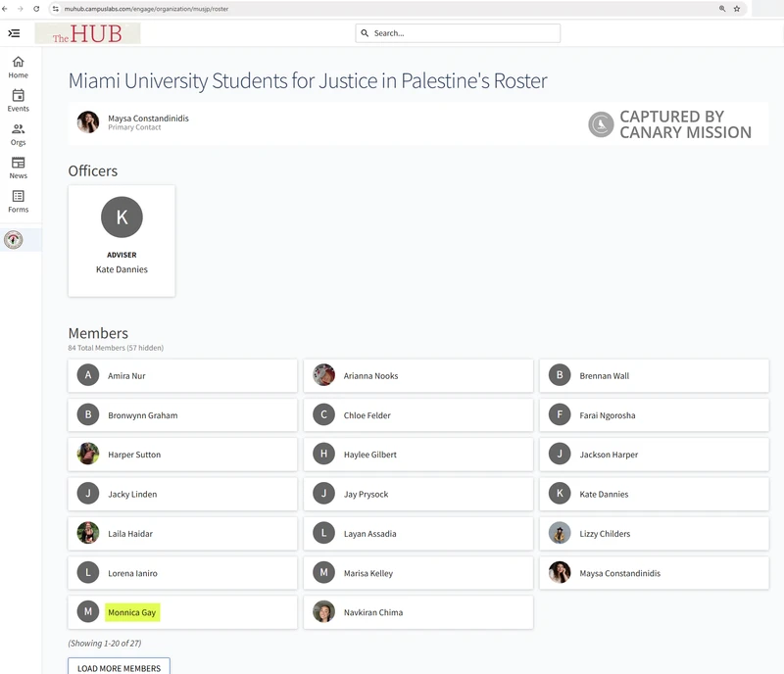The width and height of the screenshot is (784, 674).
Task: Click the primary contact's profile photo
Action: pyautogui.click(x=88, y=122)
